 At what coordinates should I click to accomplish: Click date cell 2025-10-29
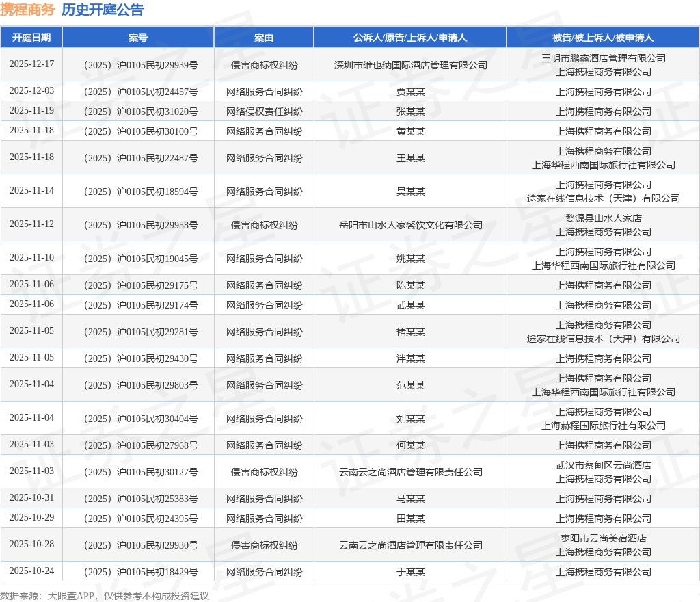click(x=31, y=518)
